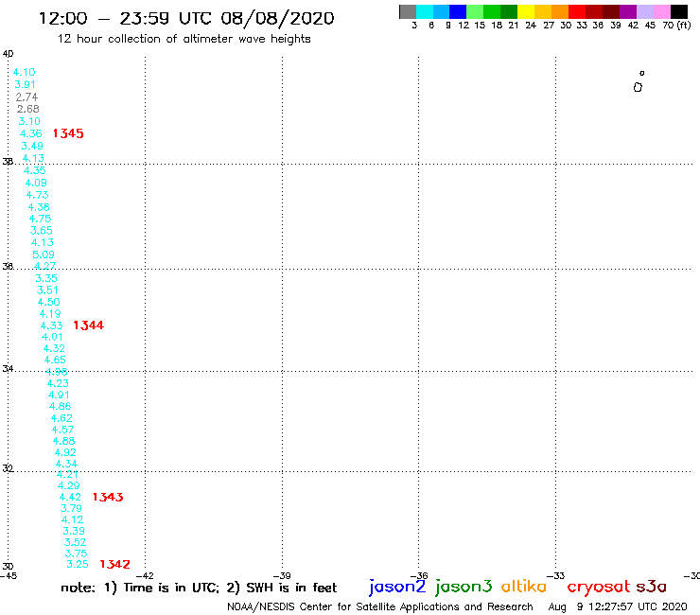Click the wave height value 3.79
Viewport: 700px width, 615px height.
[x=72, y=508]
